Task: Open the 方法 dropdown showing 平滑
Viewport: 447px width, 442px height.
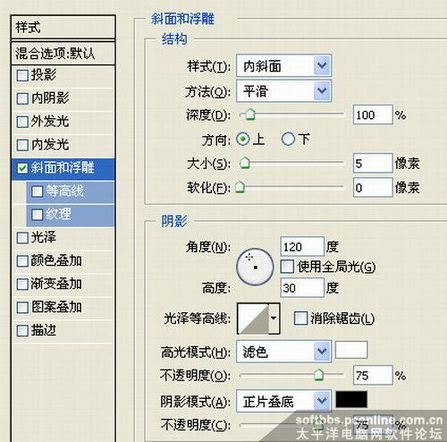Action: pos(284,91)
